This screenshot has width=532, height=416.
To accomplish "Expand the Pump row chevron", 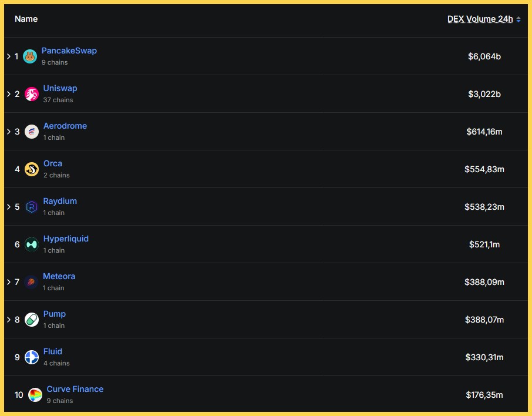I will [9, 320].
